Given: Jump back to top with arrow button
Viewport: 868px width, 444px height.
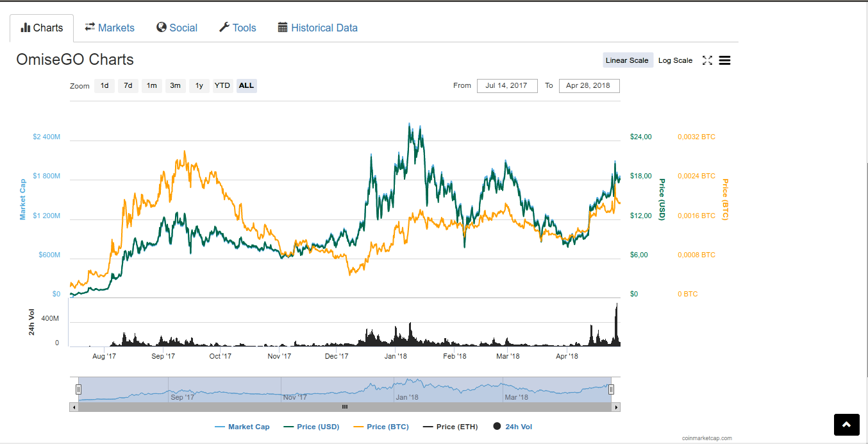Looking at the screenshot, I should click(846, 425).
